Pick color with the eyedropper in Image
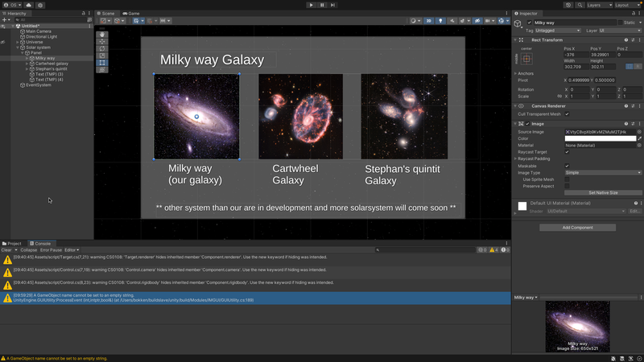 (x=640, y=138)
